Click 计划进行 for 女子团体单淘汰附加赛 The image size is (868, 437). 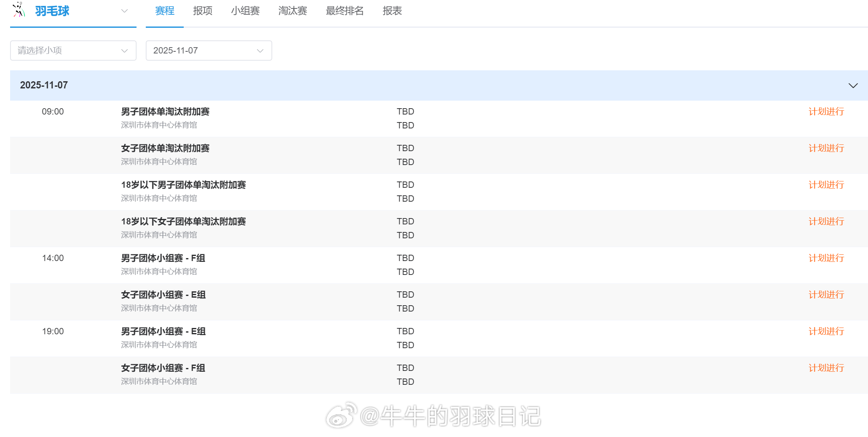[x=826, y=148]
